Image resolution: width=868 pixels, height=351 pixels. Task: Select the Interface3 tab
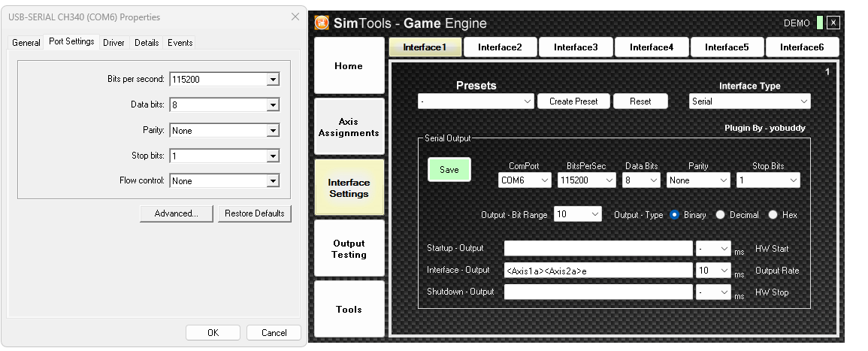coord(576,47)
